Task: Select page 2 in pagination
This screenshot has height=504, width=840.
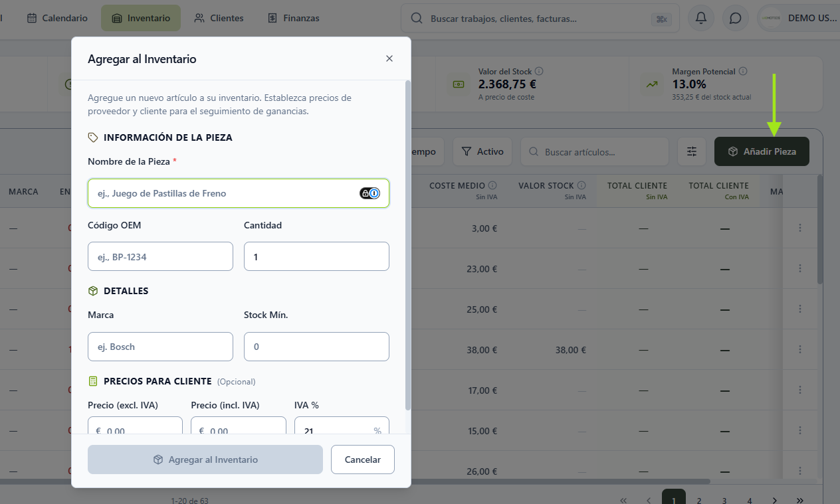Action: pos(699,500)
